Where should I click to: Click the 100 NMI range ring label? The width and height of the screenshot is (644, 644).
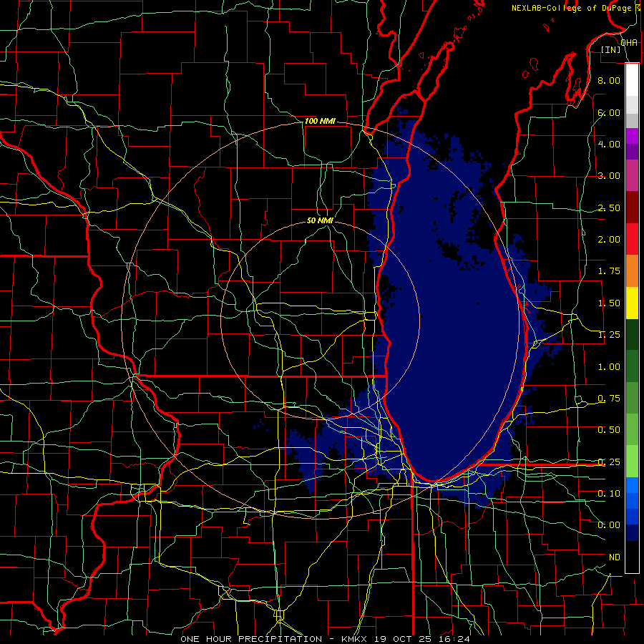(320, 121)
